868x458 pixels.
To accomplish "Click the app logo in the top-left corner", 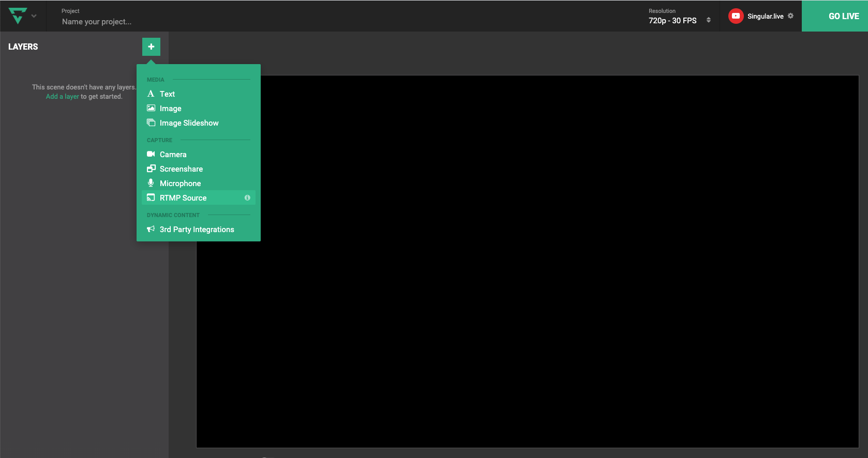I will click(18, 16).
